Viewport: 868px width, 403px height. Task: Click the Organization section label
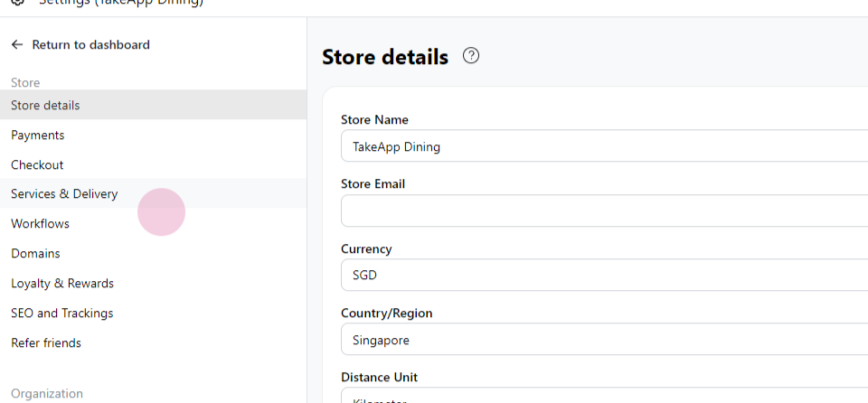pyautogui.click(x=47, y=394)
